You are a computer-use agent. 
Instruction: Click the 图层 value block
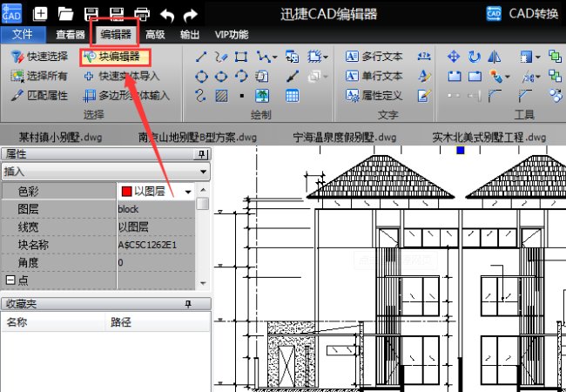coord(128,209)
